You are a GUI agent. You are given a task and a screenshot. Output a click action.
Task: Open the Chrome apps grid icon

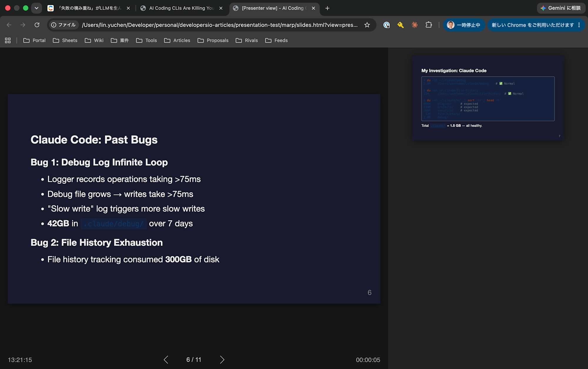[x=8, y=41]
